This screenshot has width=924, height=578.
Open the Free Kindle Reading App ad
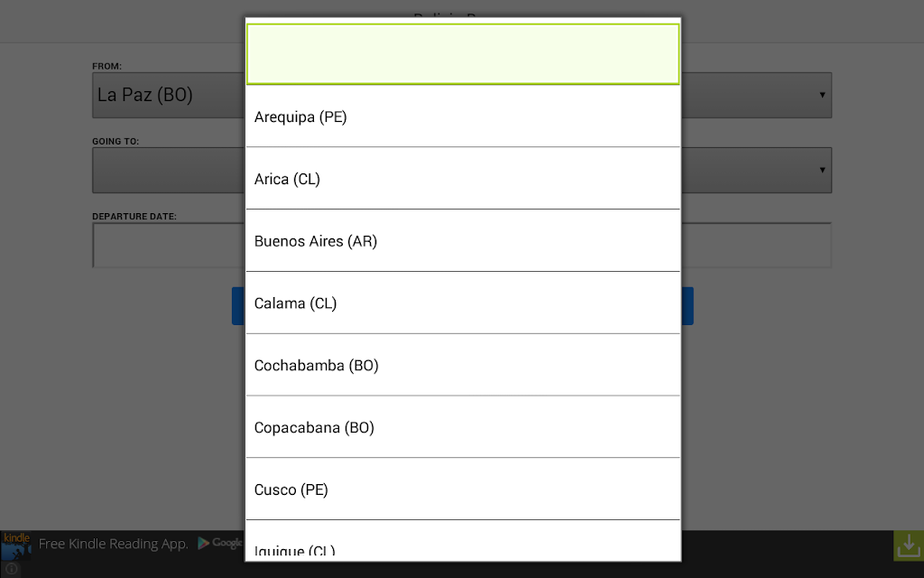point(113,544)
